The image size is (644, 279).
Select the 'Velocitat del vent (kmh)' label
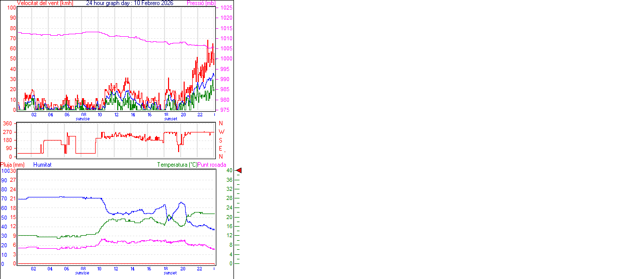pos(45,3)
